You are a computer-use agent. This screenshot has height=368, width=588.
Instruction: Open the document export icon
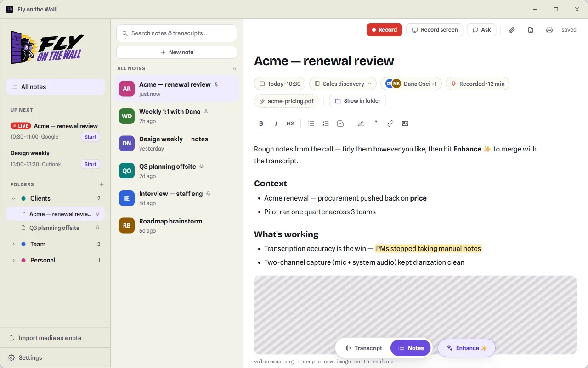tap(531, 30)
